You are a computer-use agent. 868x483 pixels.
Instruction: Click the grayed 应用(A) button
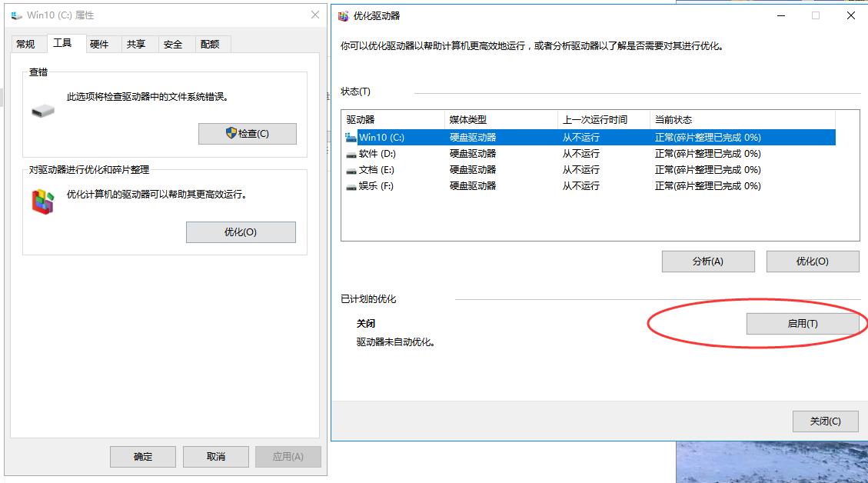click(x=288, y=456)
